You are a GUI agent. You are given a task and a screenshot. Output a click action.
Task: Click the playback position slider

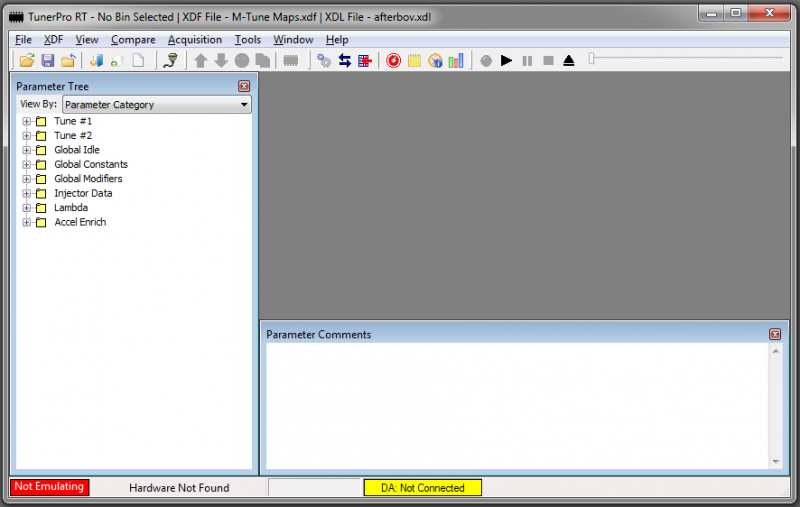coord(685,59)
